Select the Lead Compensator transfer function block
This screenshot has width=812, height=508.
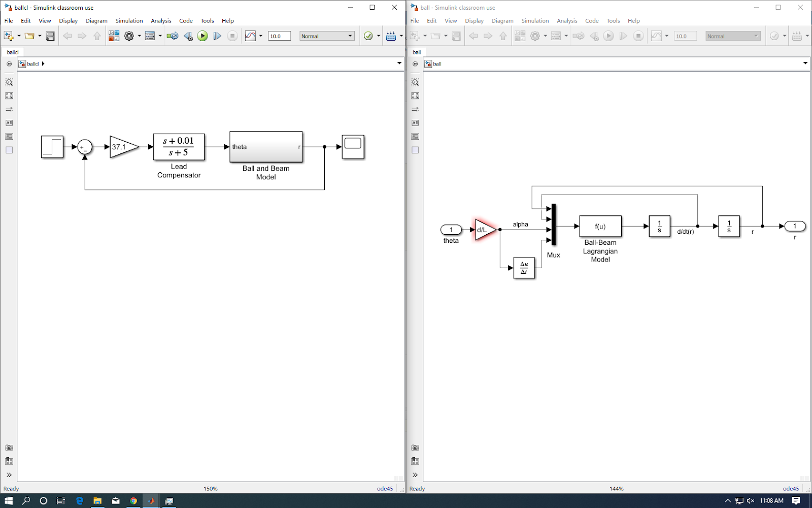[179, 147]
